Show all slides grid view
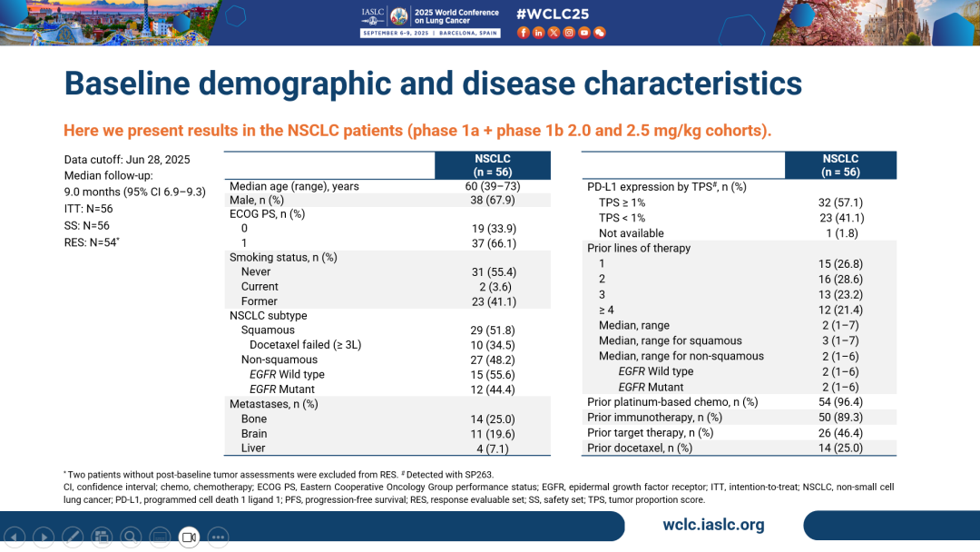The image size is (980, 552). click(x=102, y=537)
